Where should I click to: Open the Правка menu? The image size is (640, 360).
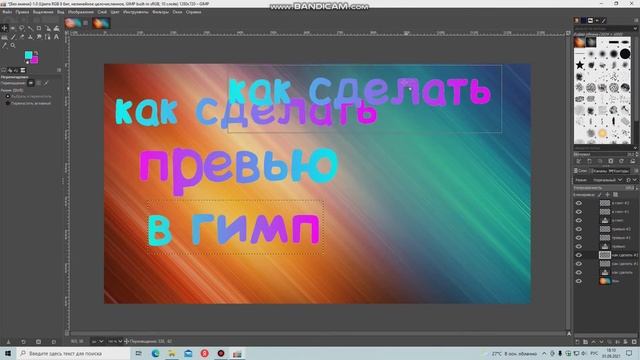pyautogui.click(x=22, y=12)
